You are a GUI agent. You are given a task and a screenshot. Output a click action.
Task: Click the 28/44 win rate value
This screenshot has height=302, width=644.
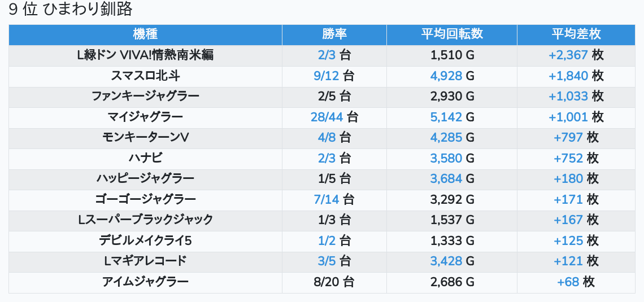(327, 117)
